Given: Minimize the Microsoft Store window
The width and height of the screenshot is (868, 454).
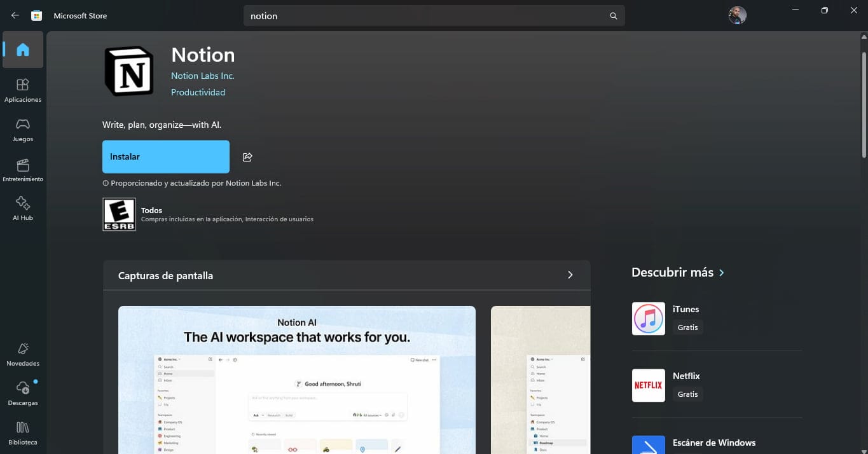Looking at the screenshot, I should pyautogui.click(x=796, y=11).
